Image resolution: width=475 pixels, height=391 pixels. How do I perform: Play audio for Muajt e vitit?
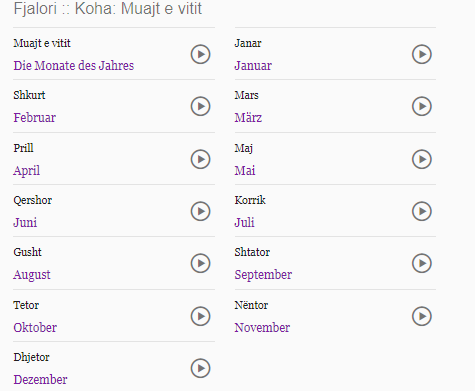[200, 54]
